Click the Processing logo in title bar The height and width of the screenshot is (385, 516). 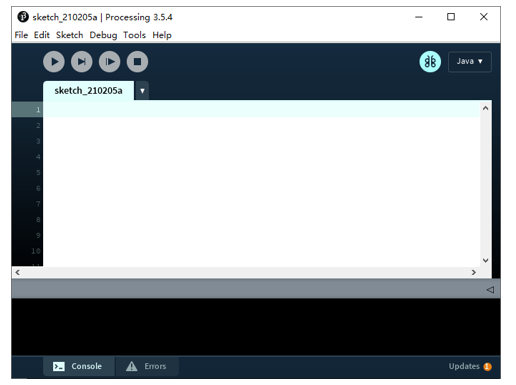pyautogui.click(x=23, y=17)
